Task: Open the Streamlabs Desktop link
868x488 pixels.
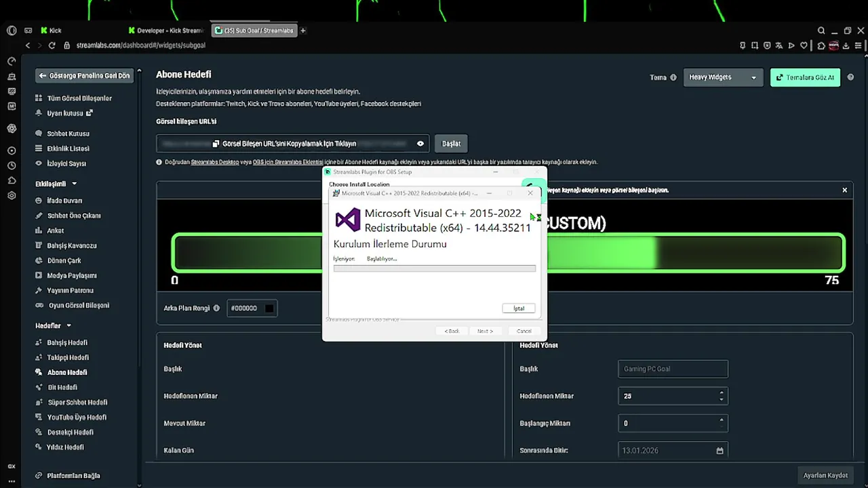Action: click(x=215, y=162)
